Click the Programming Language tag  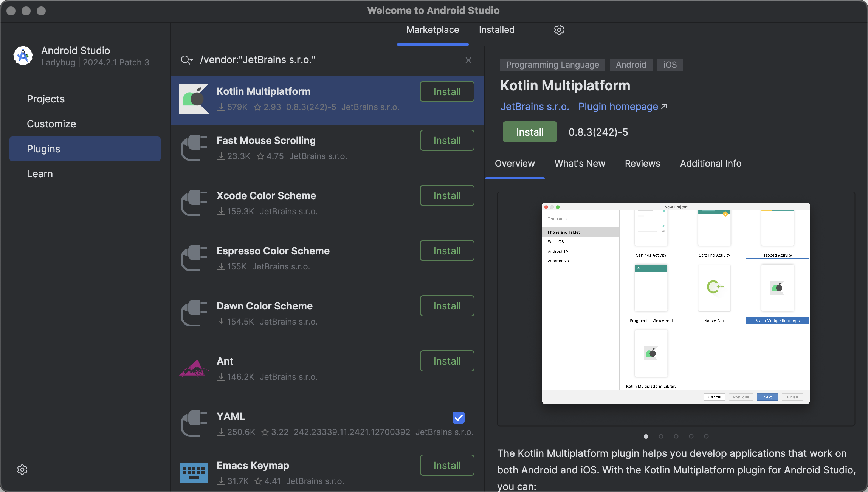552,65
